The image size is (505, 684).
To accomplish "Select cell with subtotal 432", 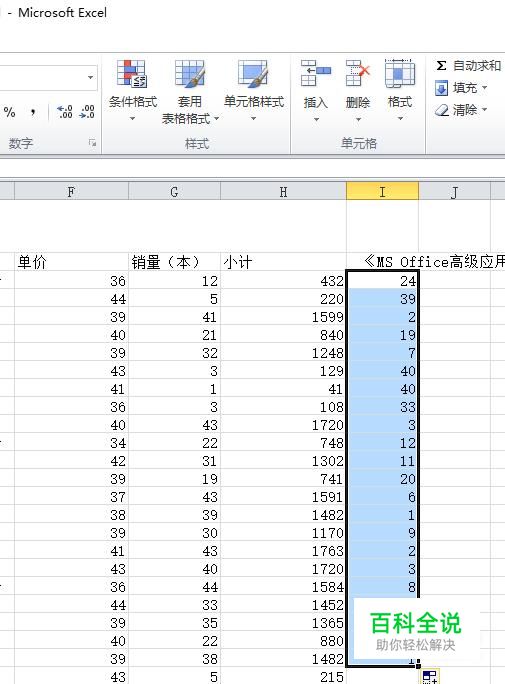I will point(283,280).
